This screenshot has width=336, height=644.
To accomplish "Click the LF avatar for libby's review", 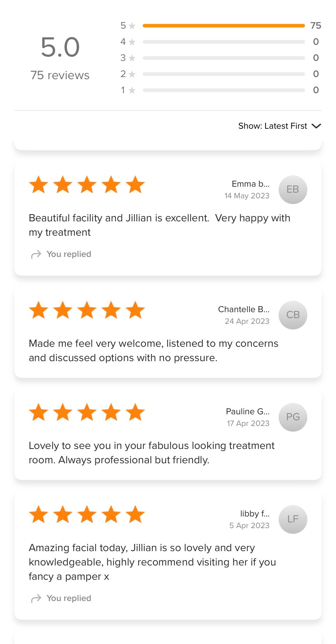I will (293, 519).
